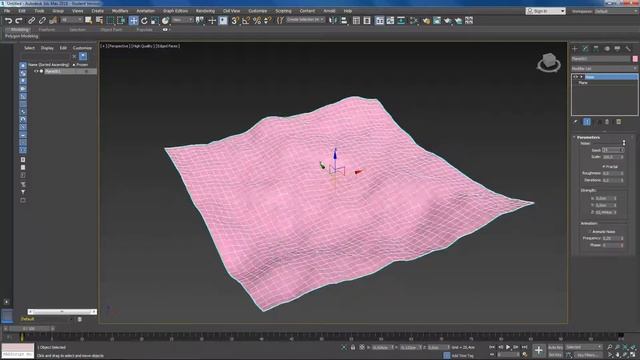
Task: Open the Hierarchy panel tab icon
Action: click(x=596, y=49)
